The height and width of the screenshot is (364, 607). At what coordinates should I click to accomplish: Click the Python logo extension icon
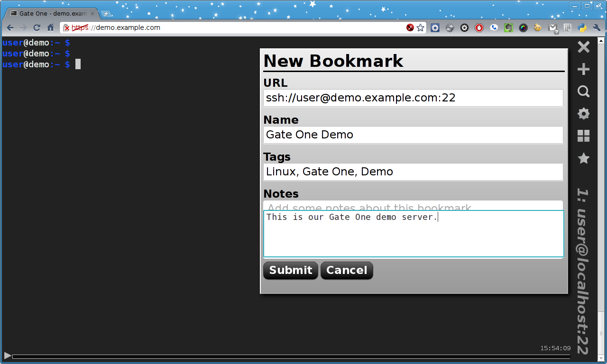point(582,27)
